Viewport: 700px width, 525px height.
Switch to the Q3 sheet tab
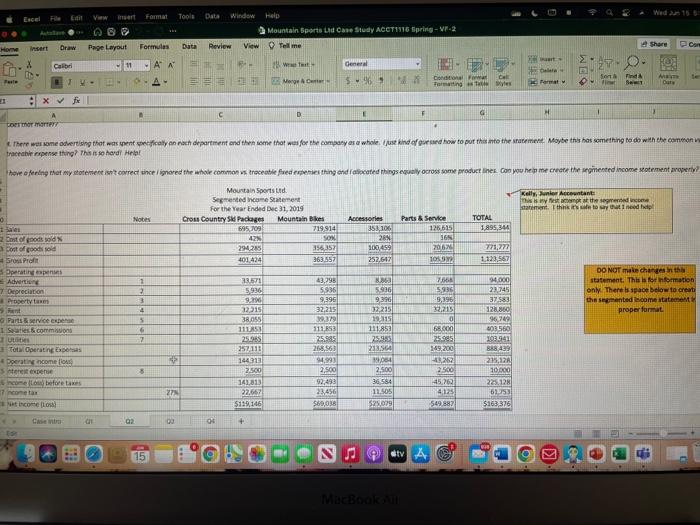point(170,421)
